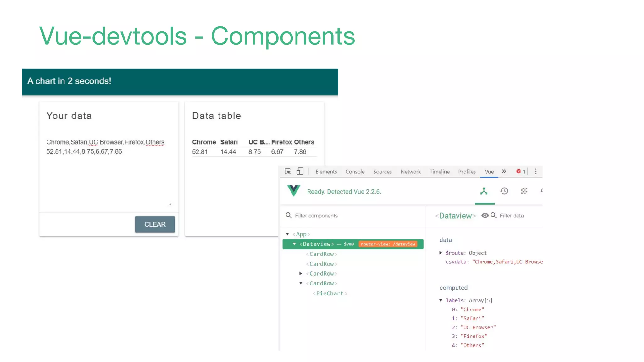Toggle the device toolbar icon
This screenshot has width=644, height=362.
300,171
